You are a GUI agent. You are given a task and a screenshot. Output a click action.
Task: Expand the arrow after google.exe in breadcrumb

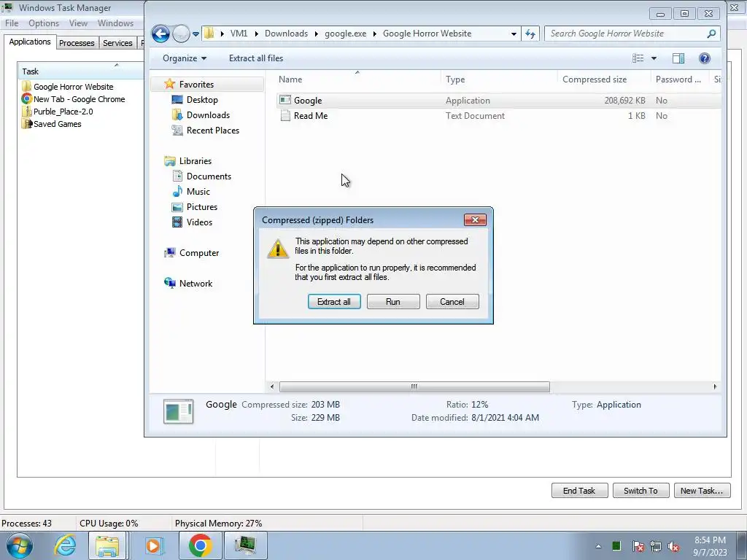click(375, 34)
